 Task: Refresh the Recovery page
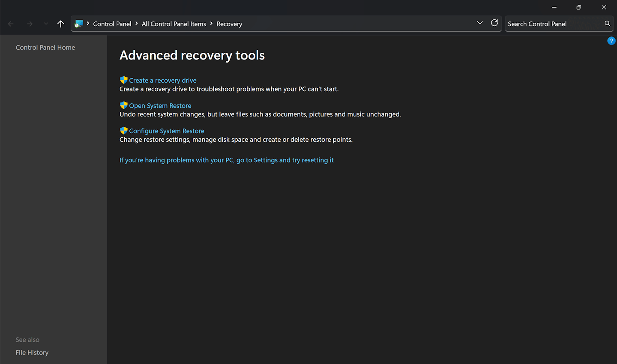pos(494,23)
